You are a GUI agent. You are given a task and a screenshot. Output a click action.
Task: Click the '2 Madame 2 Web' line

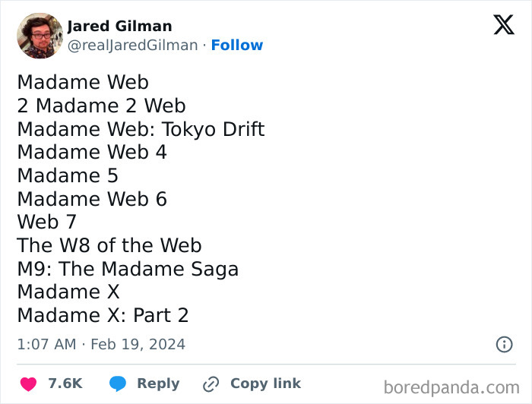(x=101, y=106)
